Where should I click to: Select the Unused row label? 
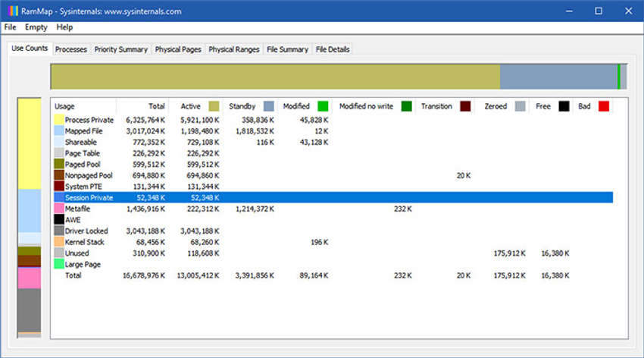click(77, 253)
